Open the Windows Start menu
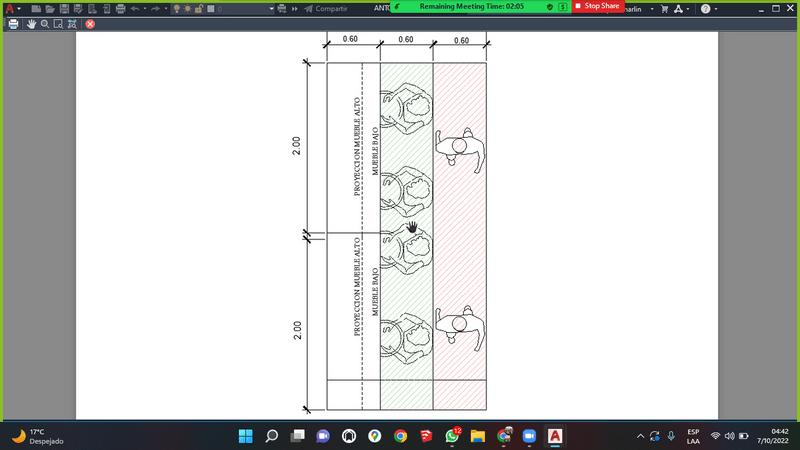The height and width of the screenshot is (450, 800). [245, 436]
